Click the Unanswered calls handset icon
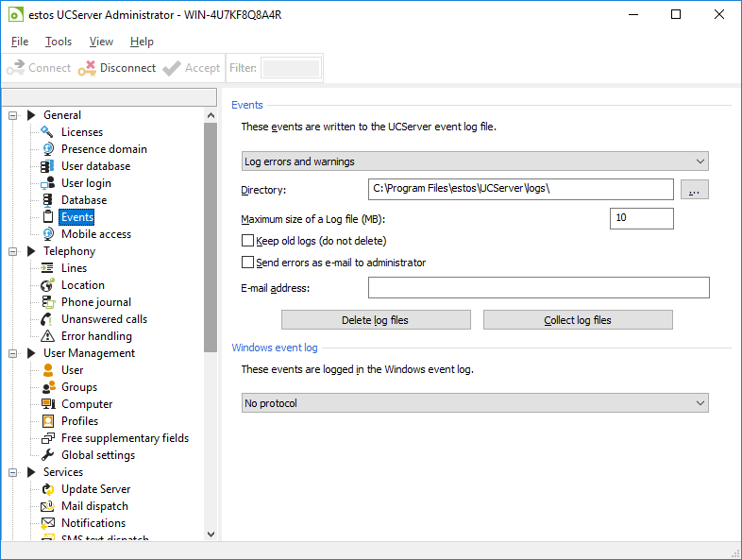Viewport: 742px width, 560px height. click(47, 319)
